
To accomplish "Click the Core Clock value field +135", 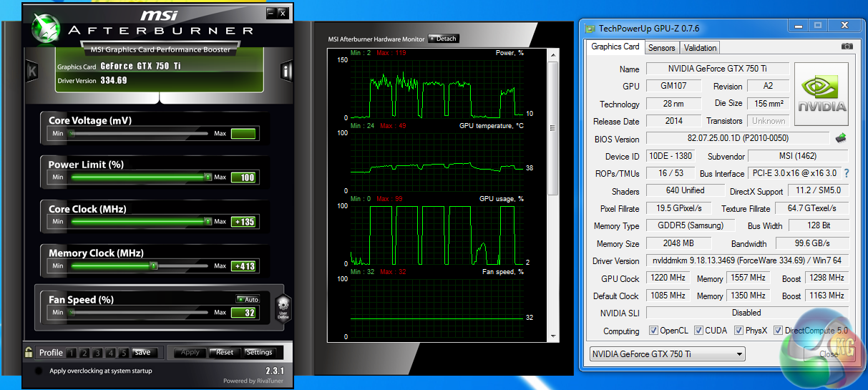I will pos(243,222).
